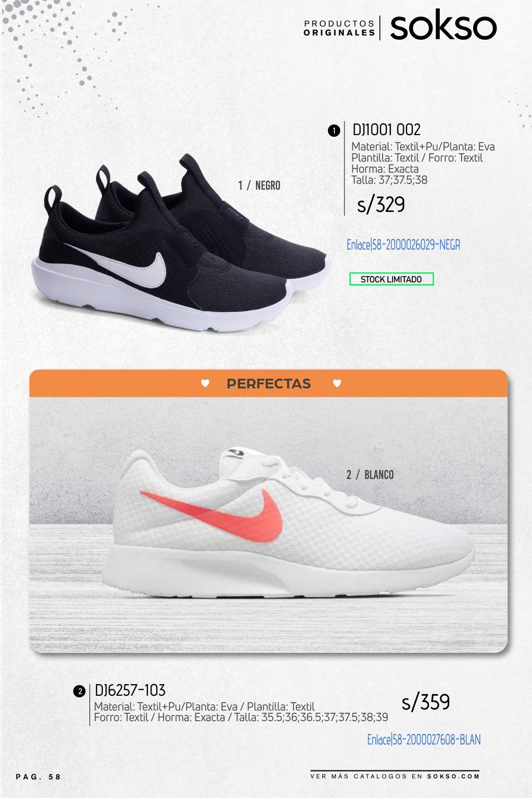Viewport: 532px width, 798px height.
Task: Click the STOCK LIMITADO green box
Action: 392,279
